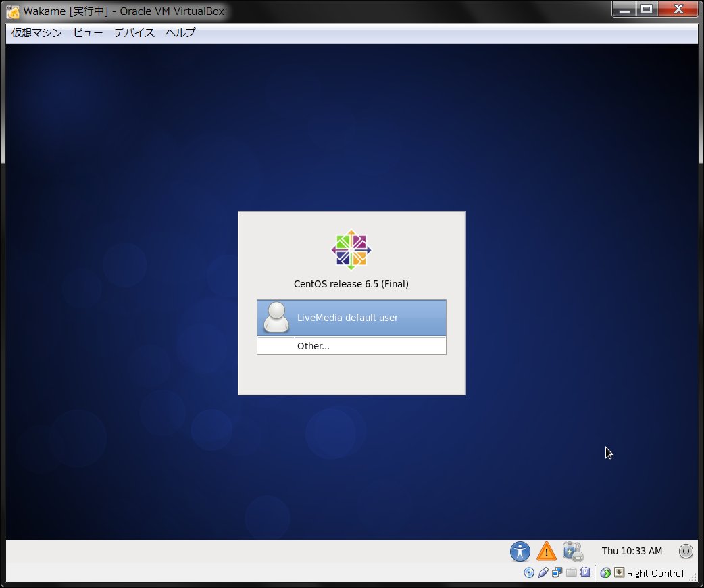
Task: Minimize the VirtualBox window
Action: [x=624, y=9]
